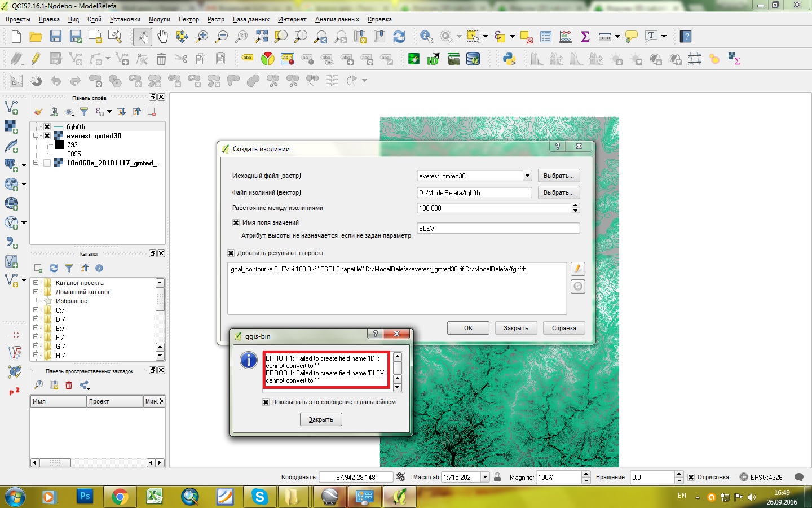The height and width of the screenshot is (508, 812).
Task: Open the messages log speech bubble
Action: click(798, 477)
